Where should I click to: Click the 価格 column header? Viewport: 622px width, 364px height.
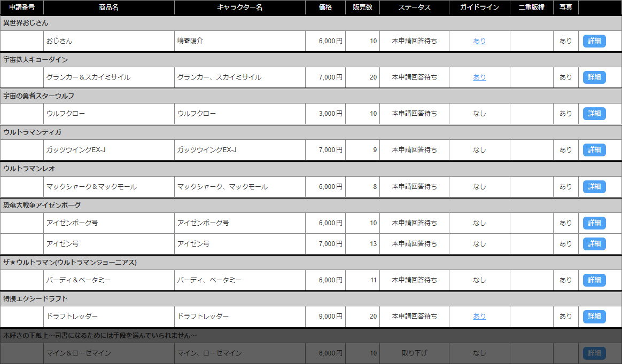point(325,7)
